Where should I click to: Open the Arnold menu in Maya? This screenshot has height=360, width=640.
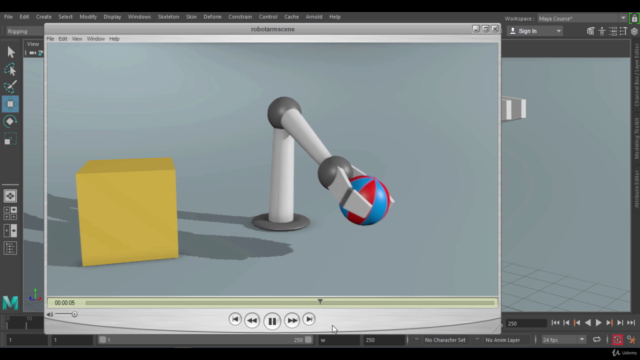click(314, 17)
